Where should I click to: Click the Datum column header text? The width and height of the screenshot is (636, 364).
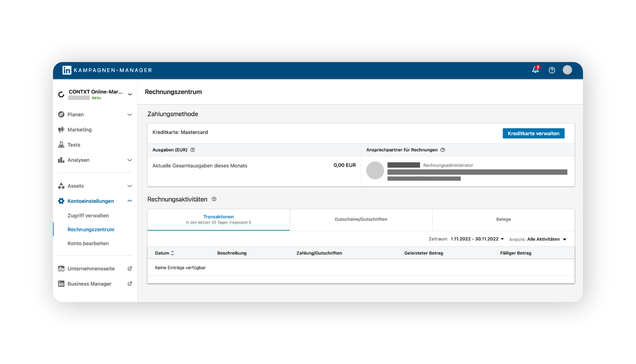click(162, 253)
